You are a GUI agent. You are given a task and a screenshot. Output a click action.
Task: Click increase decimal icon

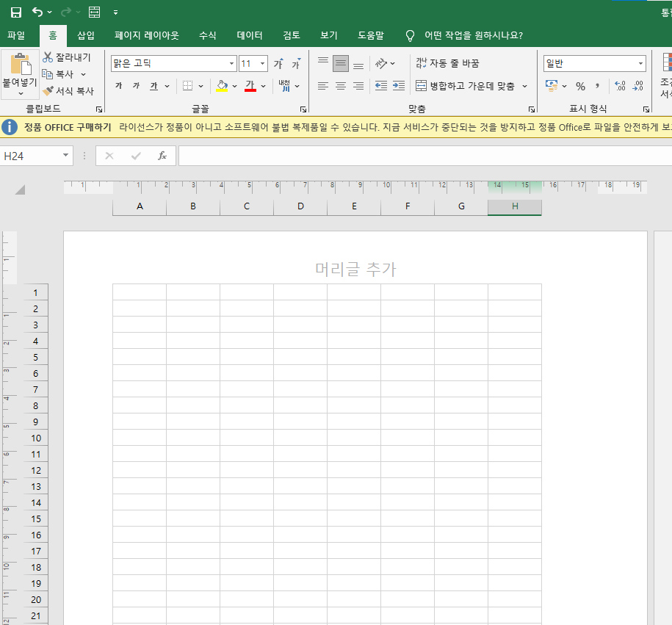(x=620, y=86)
